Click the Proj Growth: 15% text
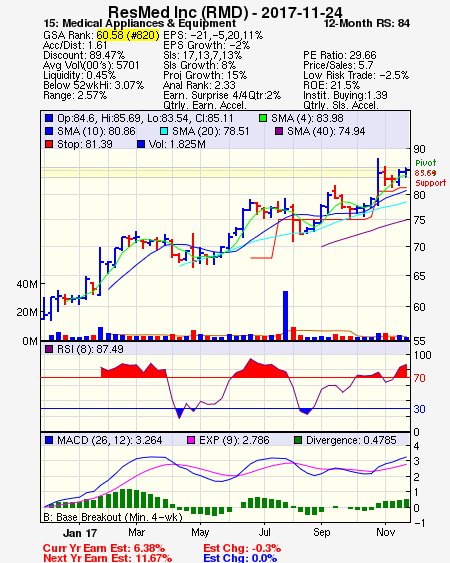Viewport: 450px width, 563px height. click(205, 75)
